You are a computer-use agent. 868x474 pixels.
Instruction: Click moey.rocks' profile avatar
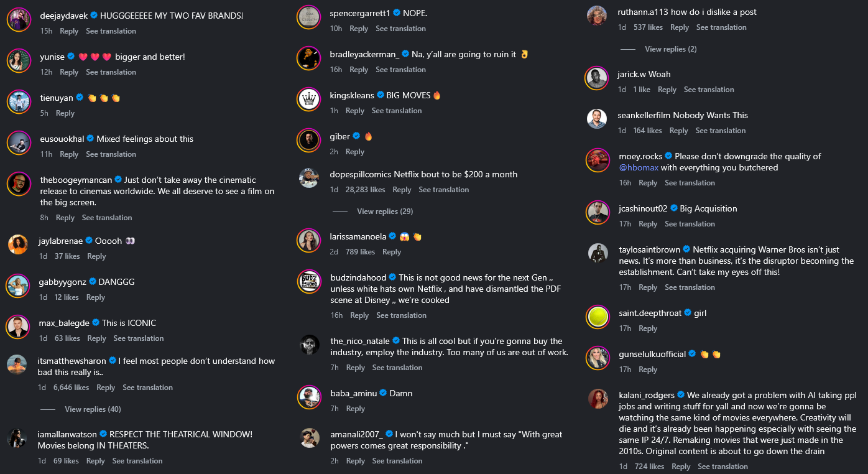pyautogui.click(x=598, y=160)
